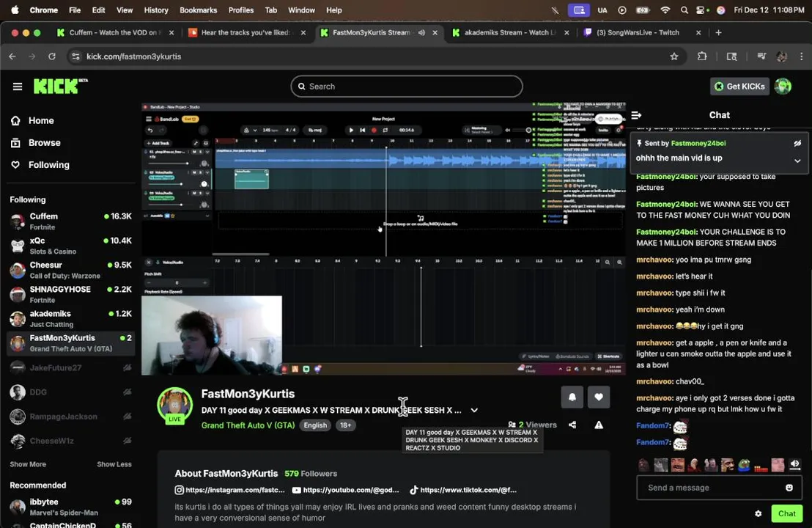Image resolution: width=812 pixels, height=528 pixels.
Task: Open Chrome three-dot menu
Action: point(801,56)
